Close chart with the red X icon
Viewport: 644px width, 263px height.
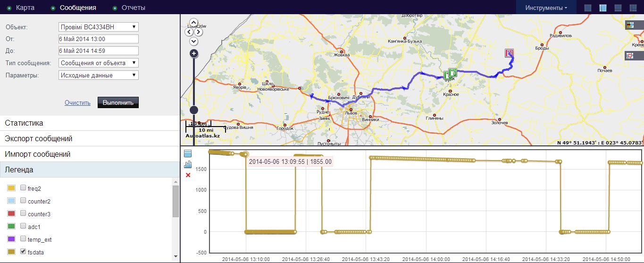(188, 175)
